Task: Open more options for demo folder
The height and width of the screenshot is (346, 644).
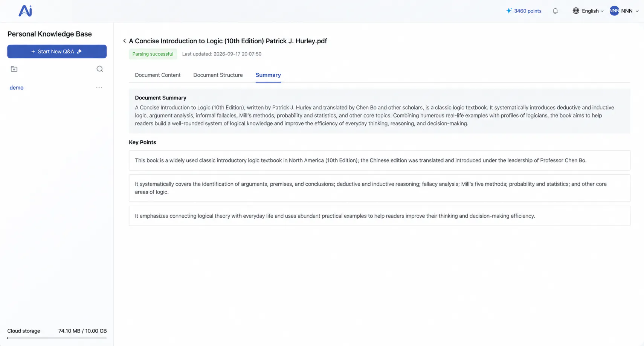Action: [99, 87]
